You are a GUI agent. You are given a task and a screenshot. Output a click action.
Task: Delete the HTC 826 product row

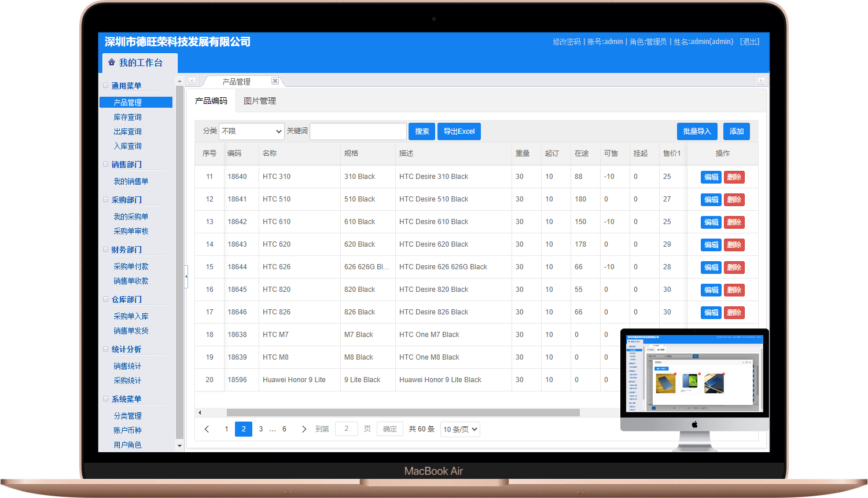734,313
